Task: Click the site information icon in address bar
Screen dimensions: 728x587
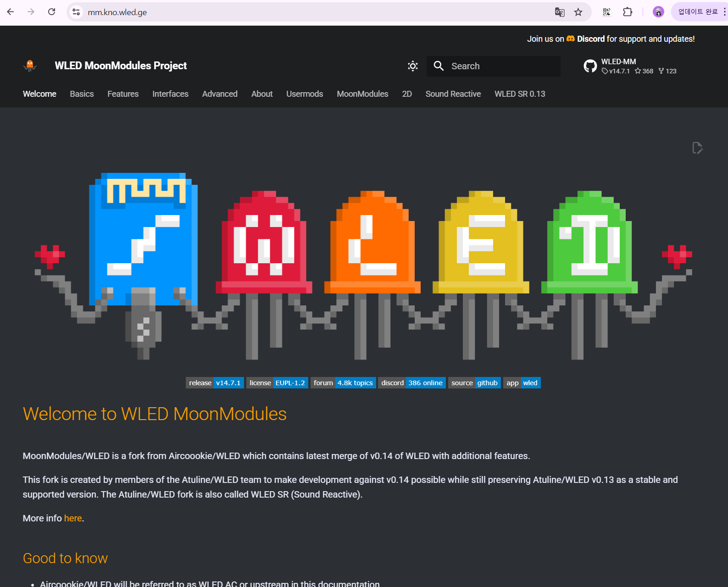Action: [76, 12]
